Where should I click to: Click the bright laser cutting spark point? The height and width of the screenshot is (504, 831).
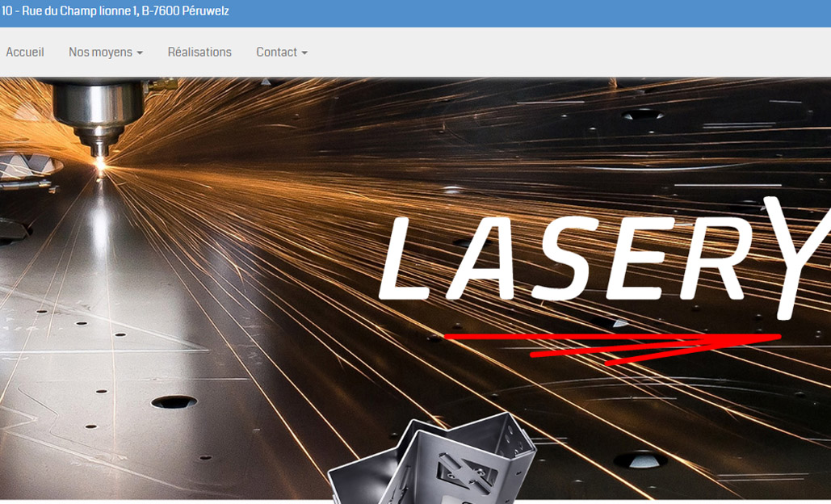click(100, 164)
